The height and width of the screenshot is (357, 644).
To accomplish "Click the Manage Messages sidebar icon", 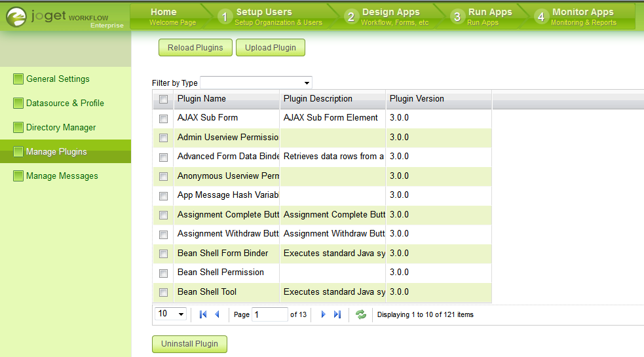I will tap(18, 176).
